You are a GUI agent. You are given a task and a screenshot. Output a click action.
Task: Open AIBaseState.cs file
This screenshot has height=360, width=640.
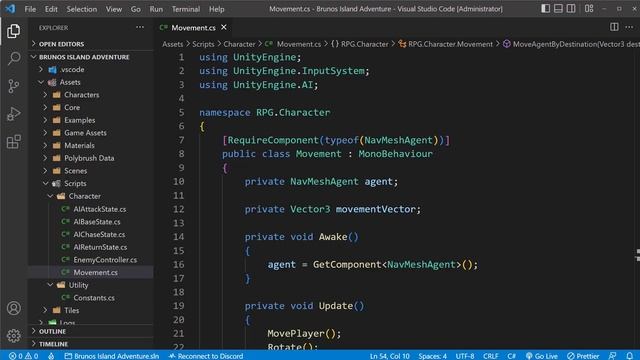(91, 222)
